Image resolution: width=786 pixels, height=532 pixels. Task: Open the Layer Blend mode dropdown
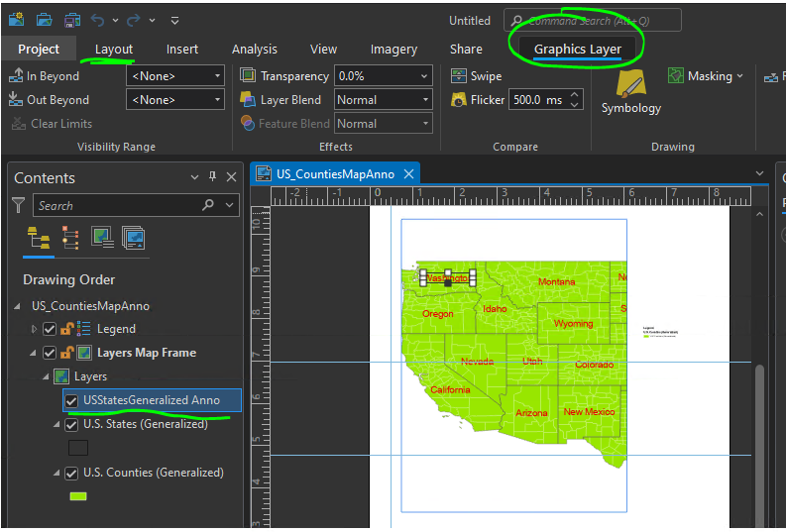425,100
